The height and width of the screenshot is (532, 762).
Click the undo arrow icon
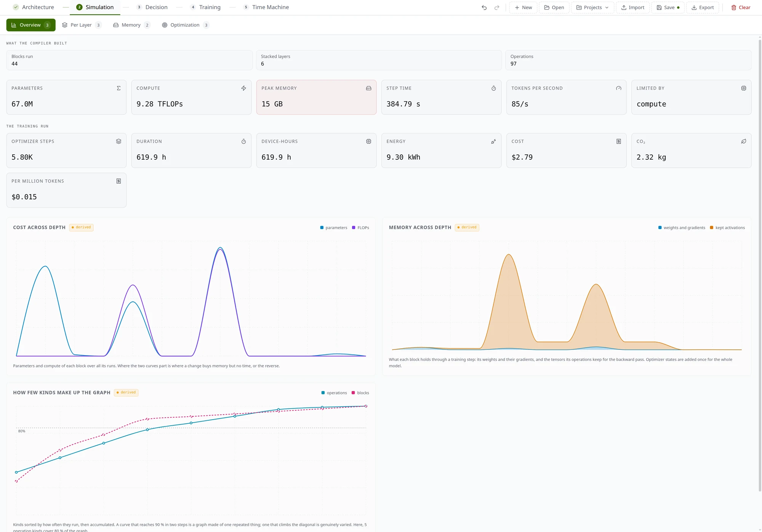484,8
